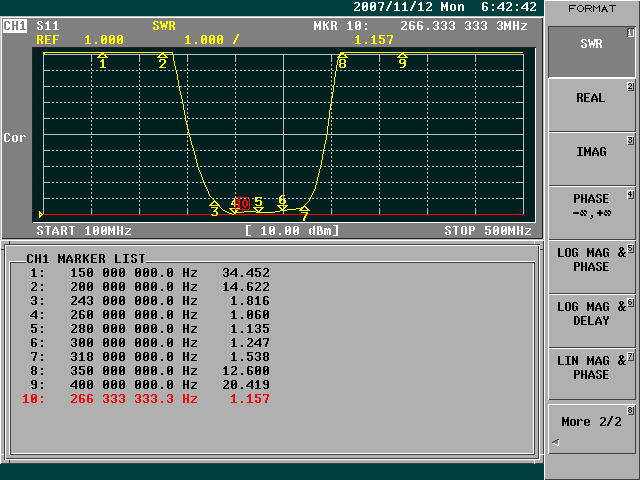Click marker 2 on the trace

(x=162, y=60)
